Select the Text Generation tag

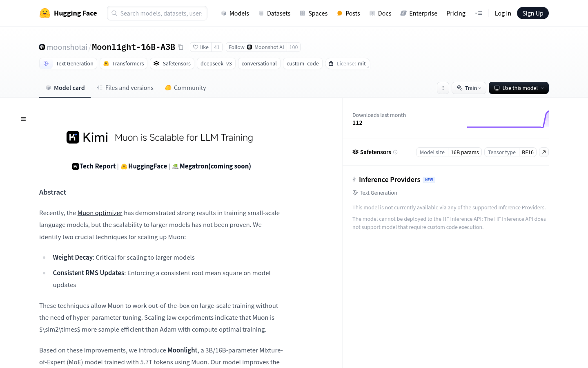(68, 63)
